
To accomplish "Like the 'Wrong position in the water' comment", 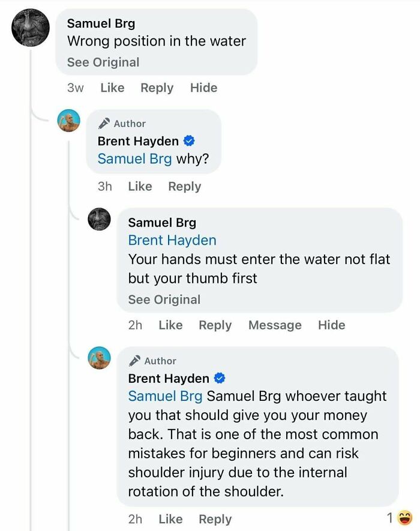I will pos(112,88).
